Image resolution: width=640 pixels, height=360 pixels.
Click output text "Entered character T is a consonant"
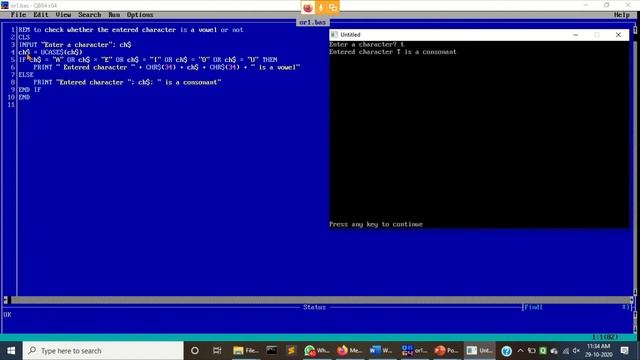[393, 52]
